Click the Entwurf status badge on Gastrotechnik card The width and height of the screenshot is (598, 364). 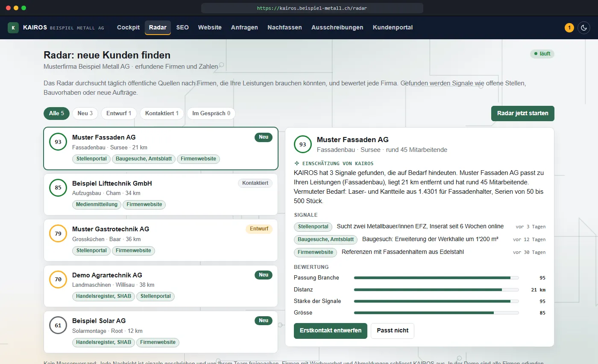click(x=259, y=229)
